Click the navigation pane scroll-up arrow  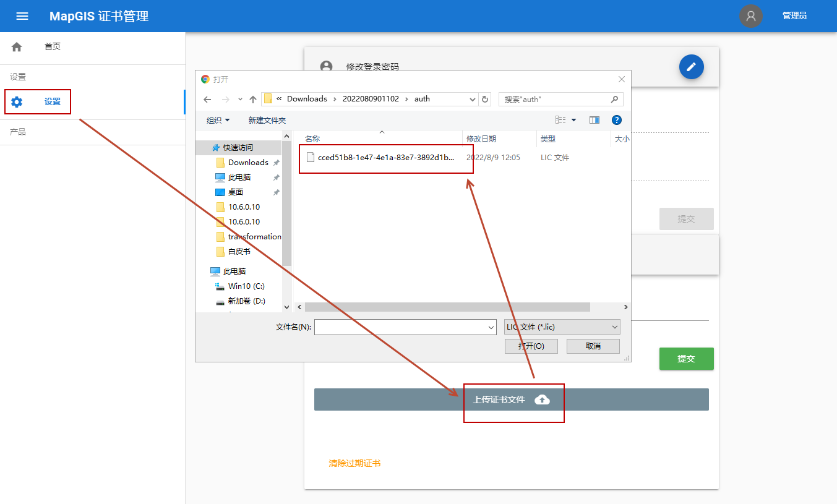286,136
